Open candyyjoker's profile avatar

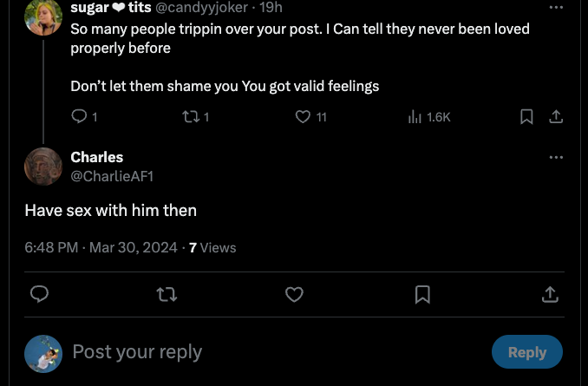(x=43, y=16)
